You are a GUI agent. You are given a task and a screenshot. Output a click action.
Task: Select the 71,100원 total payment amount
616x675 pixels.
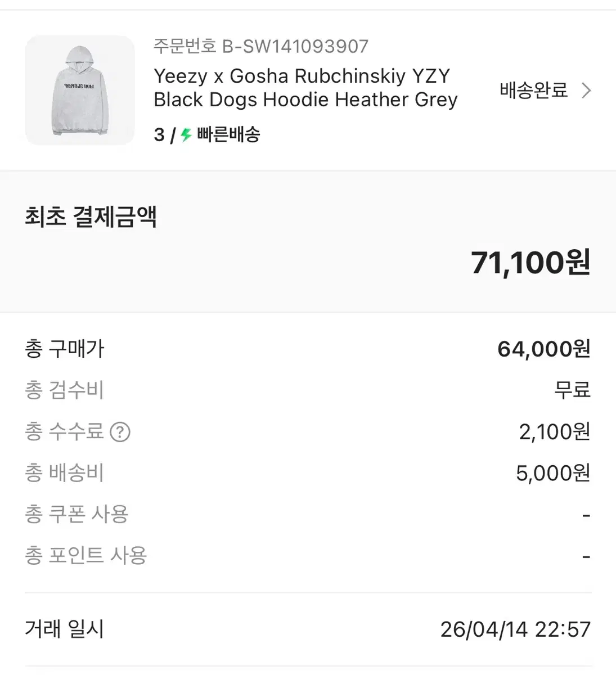[x=530, y=263]
